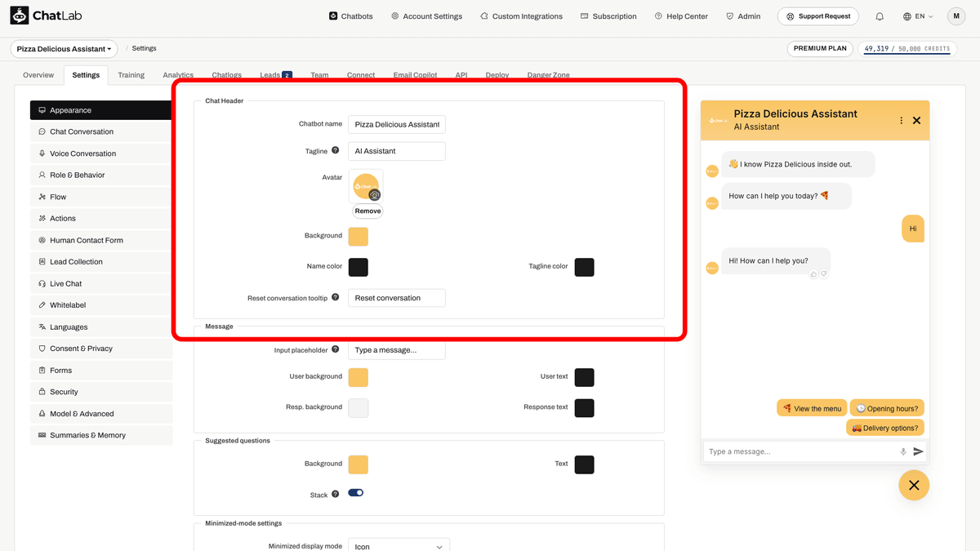Click thumbs up on bot reply
This screenshot has width=980, height=551.
pyautogui.click(x=813, y=274)
